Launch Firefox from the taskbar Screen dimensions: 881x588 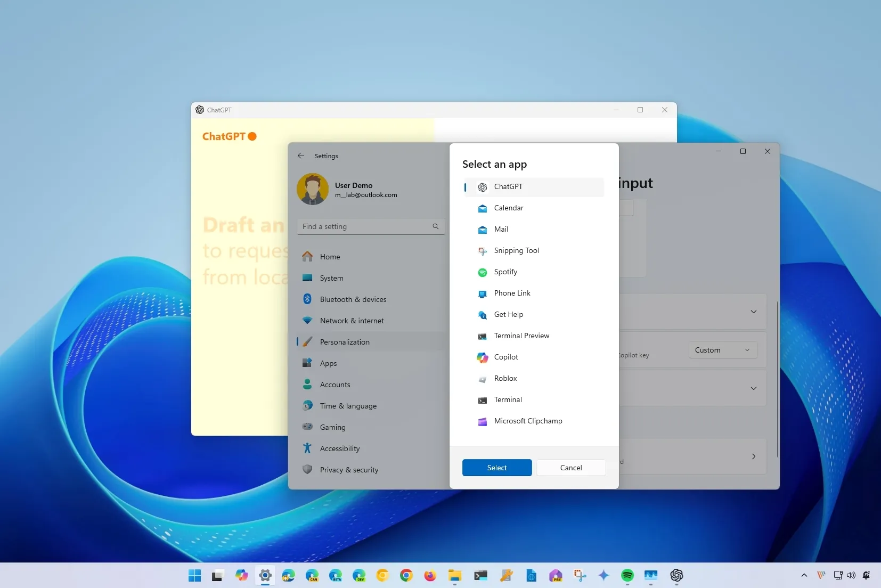tap(430, 575)
